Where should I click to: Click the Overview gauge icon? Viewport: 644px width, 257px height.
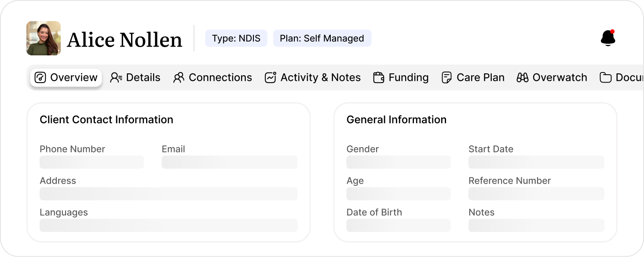tap(40, 78)
